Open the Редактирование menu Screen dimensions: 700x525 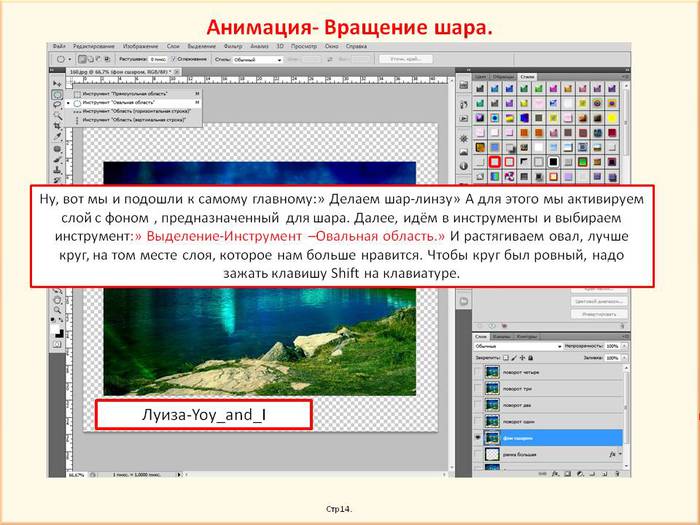(x=94, y=46)
